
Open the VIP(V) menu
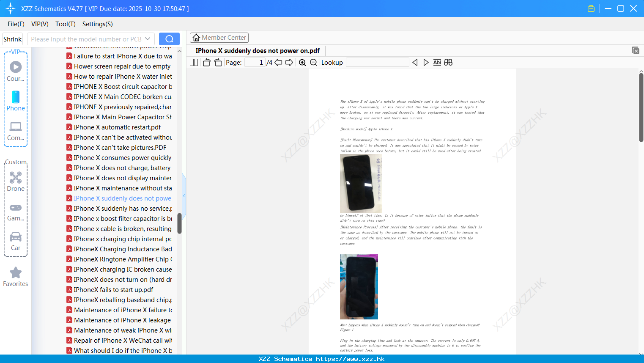coord(40,24)
